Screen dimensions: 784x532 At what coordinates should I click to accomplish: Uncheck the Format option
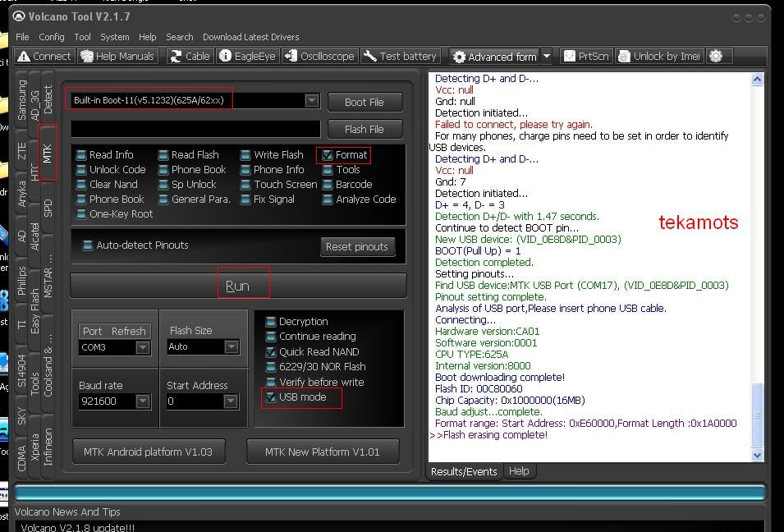click(x=328, y=155)
